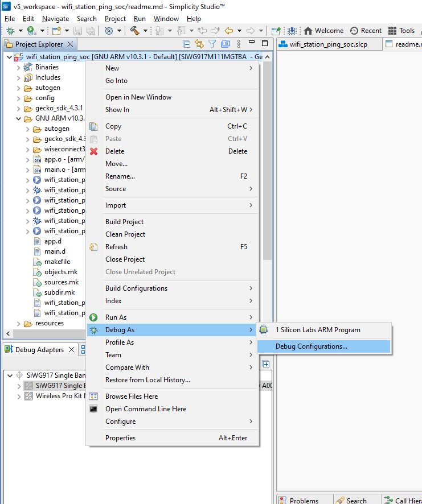This screenshot has width=422, height=504.
Task: Click the Debug bug icon in toolbar
Action: 11,31
